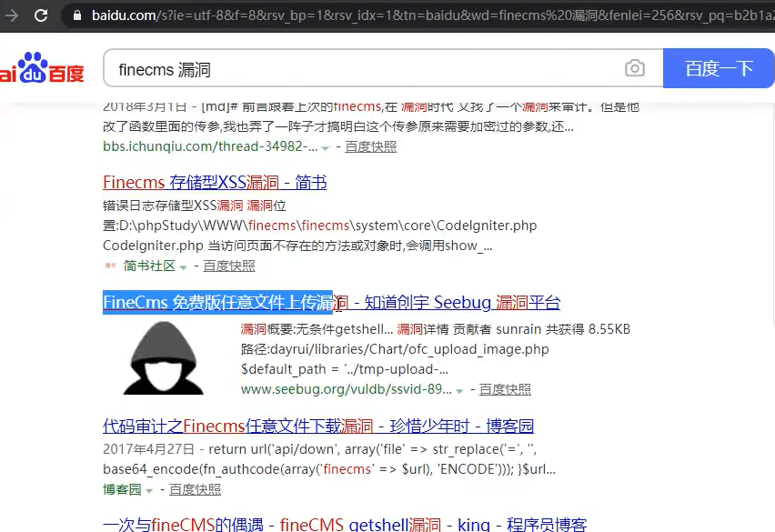
Task: Open 百度快照 for the 简书社区 result
Action: tap(229, 266)
